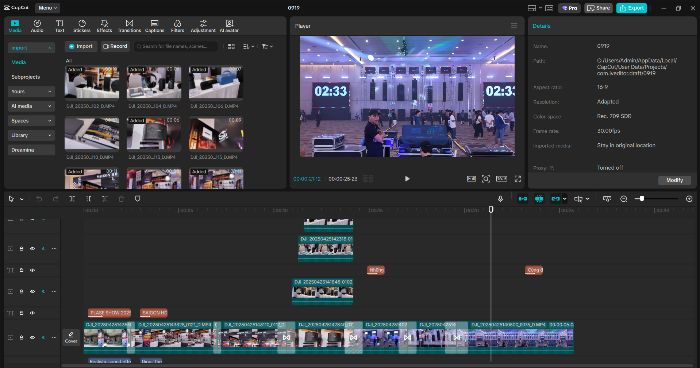Lock the main video track

(21, 338)
